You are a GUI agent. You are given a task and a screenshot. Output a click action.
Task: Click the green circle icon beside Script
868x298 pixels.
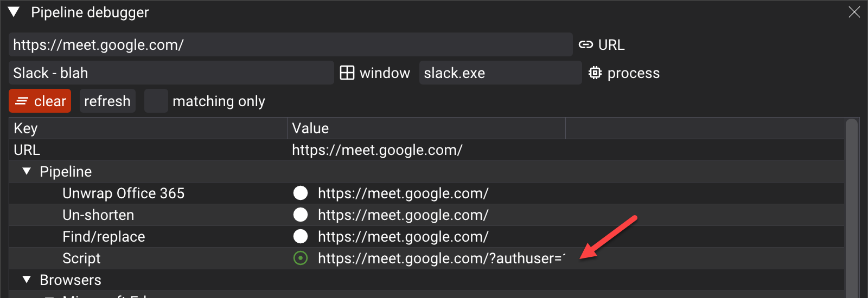point(301,258)
